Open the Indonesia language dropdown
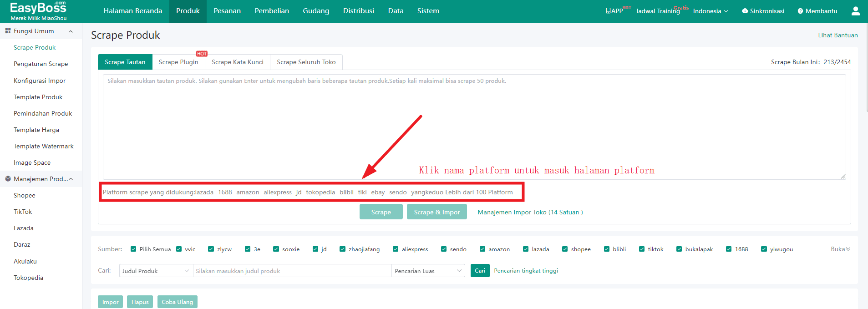 711,11
